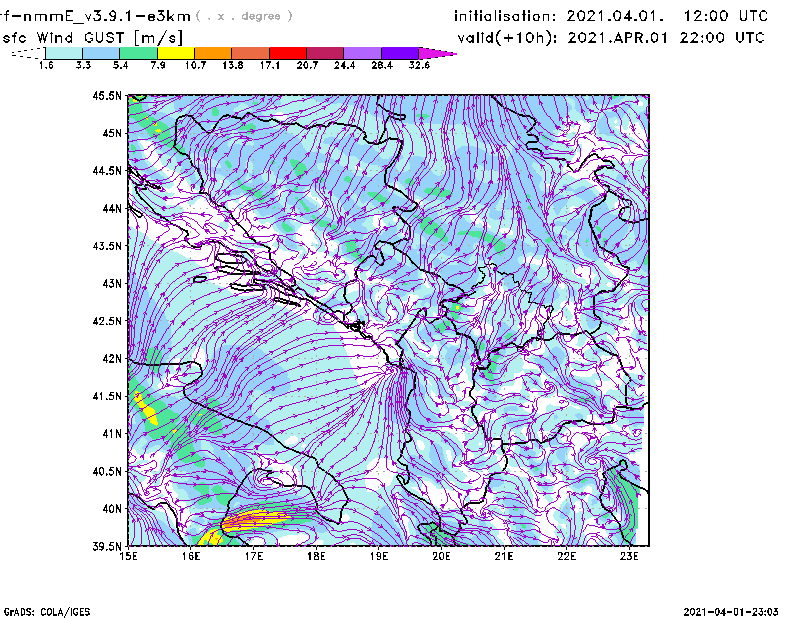The image size is (800, 618).
Task: Click the orange 10.7–13.8 legend swatch
Action: (x=213, y=53)
